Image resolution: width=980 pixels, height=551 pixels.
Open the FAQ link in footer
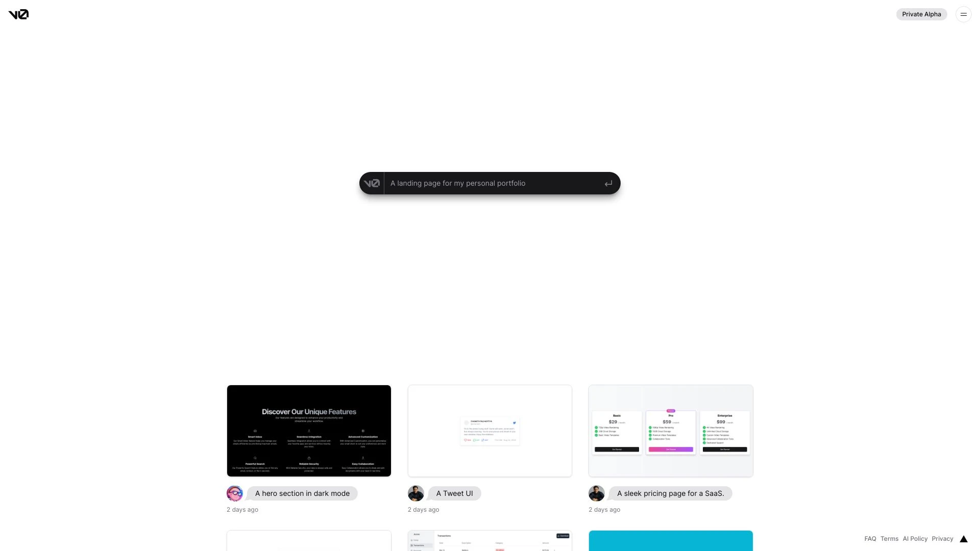click(x=870, y=538)
